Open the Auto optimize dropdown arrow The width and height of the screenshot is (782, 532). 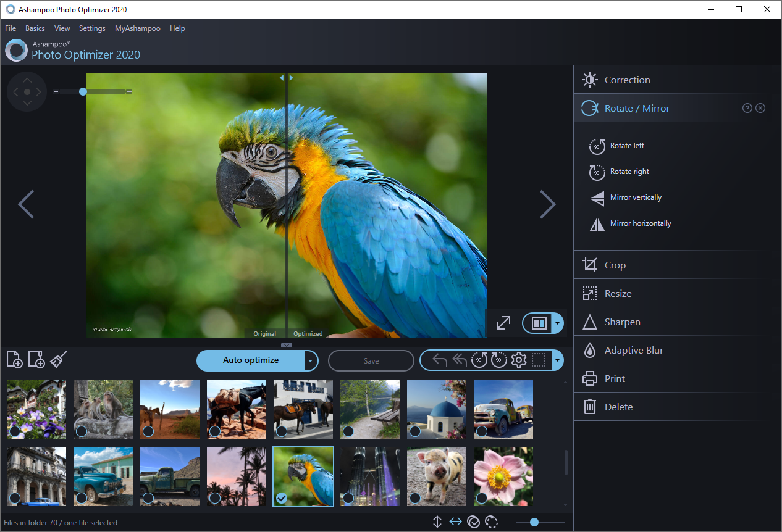coord(311,360)
